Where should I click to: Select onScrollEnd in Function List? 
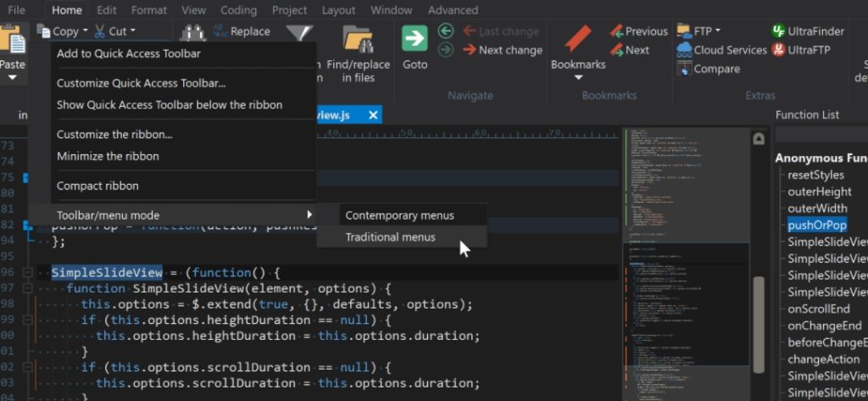[819, 309]
